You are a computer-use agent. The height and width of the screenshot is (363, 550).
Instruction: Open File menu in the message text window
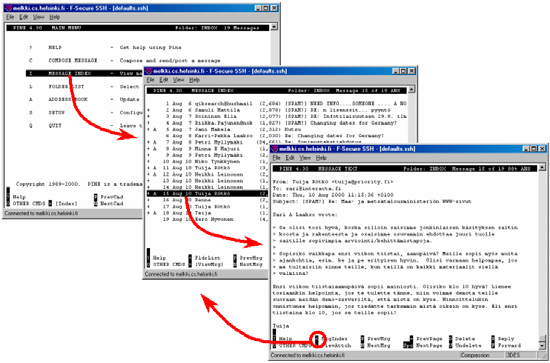[276, 158]
